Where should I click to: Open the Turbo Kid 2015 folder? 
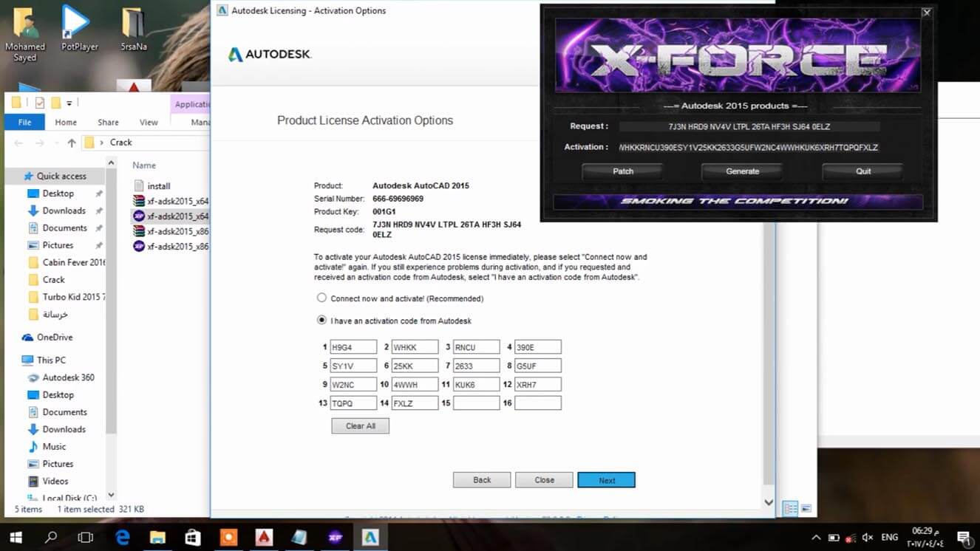point(67,297)
